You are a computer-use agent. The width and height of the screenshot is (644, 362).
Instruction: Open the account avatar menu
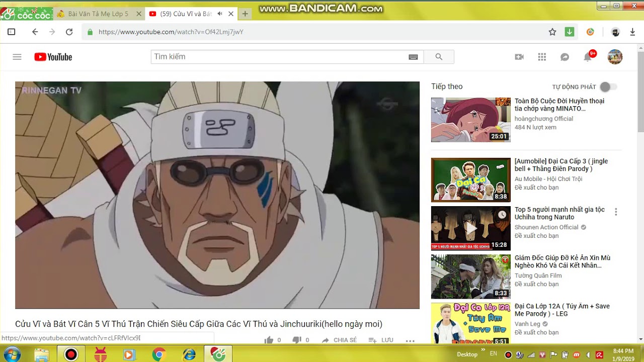(x=615, y=57)
